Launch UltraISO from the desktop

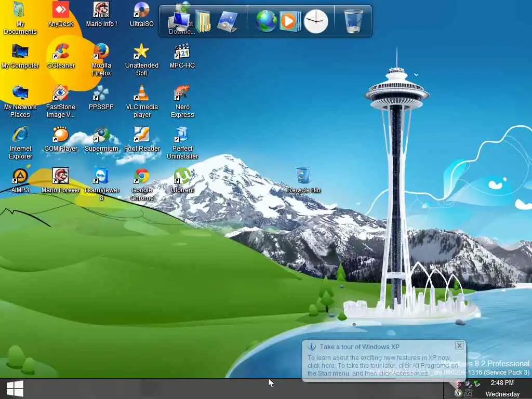(x=141, y=14)
